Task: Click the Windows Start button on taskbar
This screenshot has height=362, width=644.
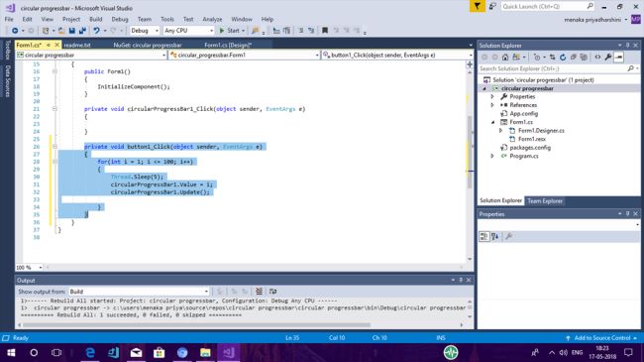Action: (11, 352)
